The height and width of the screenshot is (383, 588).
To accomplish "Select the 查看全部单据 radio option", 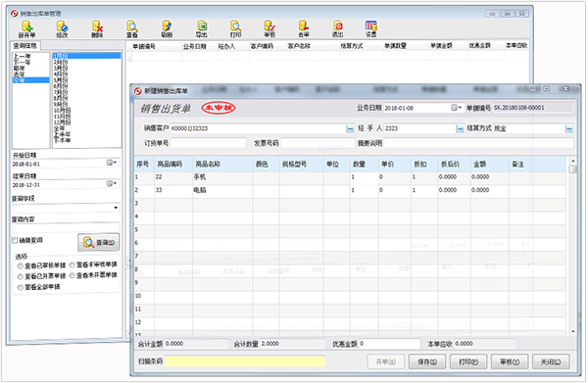I will [21, 287].
